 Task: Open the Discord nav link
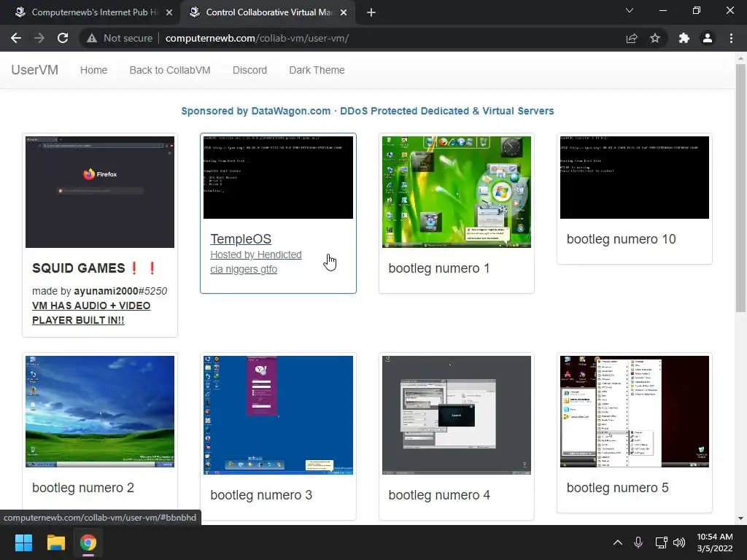tap(249, 70)
